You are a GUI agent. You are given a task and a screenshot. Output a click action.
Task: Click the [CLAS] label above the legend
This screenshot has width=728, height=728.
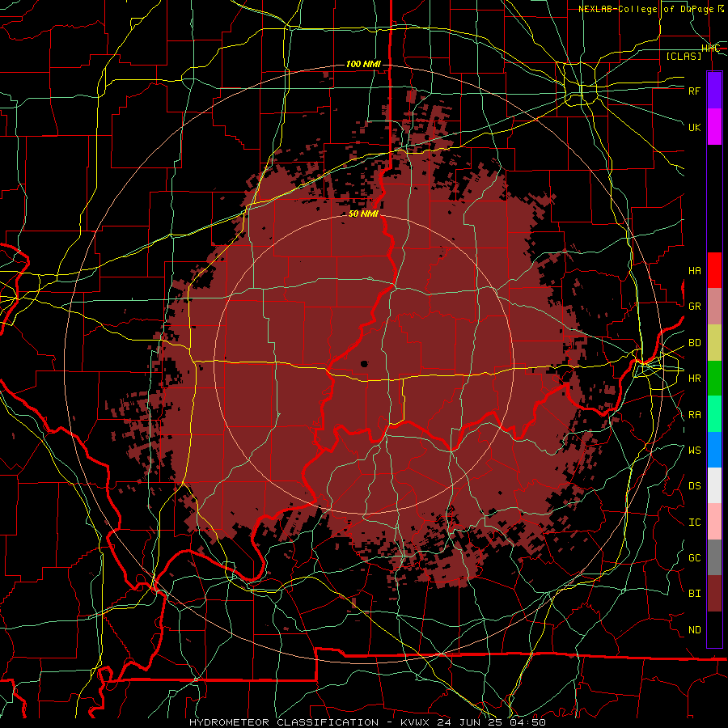tap(684, 56)
